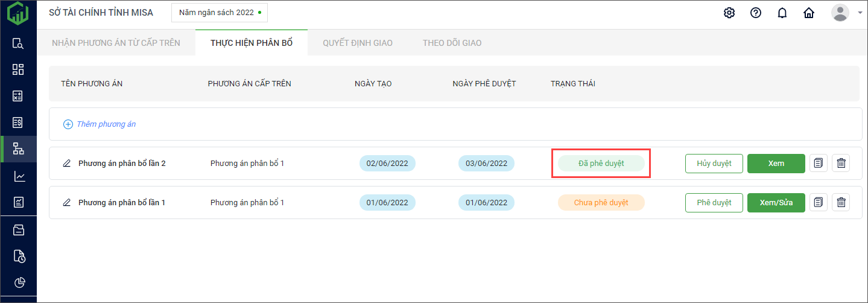Viewport: 868px width, 303px height.
Task: Switch to Theo dõi giao tab
Action: pyautogui.click(x=452, y=43)
